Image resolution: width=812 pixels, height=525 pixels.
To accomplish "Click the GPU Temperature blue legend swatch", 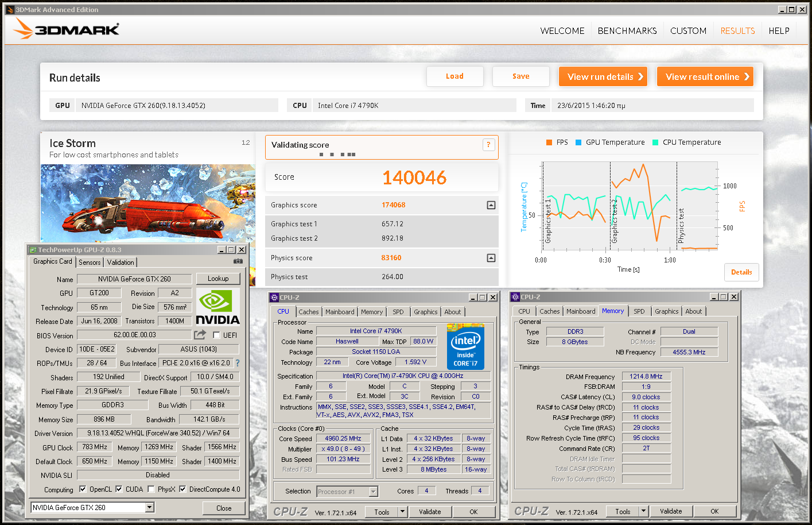I will (x=578, y=142).
